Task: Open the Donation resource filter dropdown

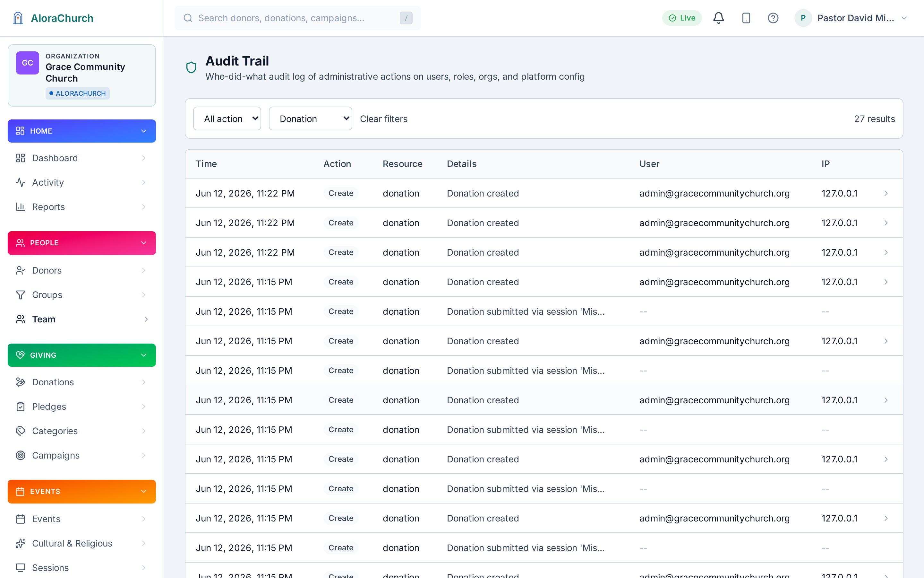Action: [311, 118]
